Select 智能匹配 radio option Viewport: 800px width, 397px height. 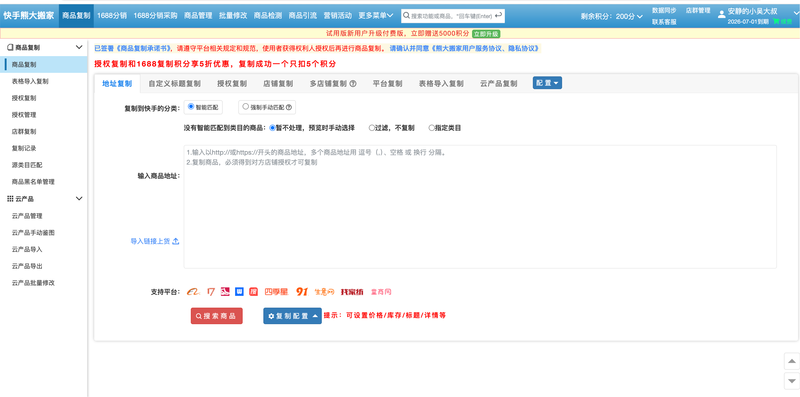(x=191, y=107)
